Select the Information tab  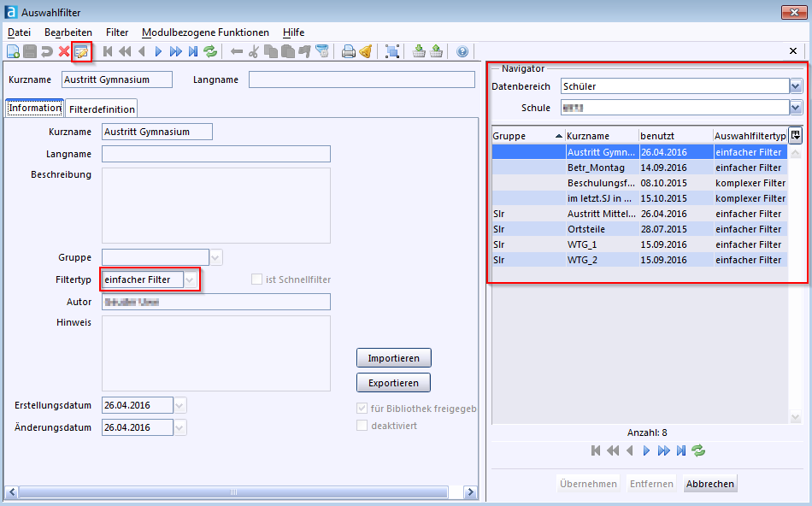[x=35, y=108]
